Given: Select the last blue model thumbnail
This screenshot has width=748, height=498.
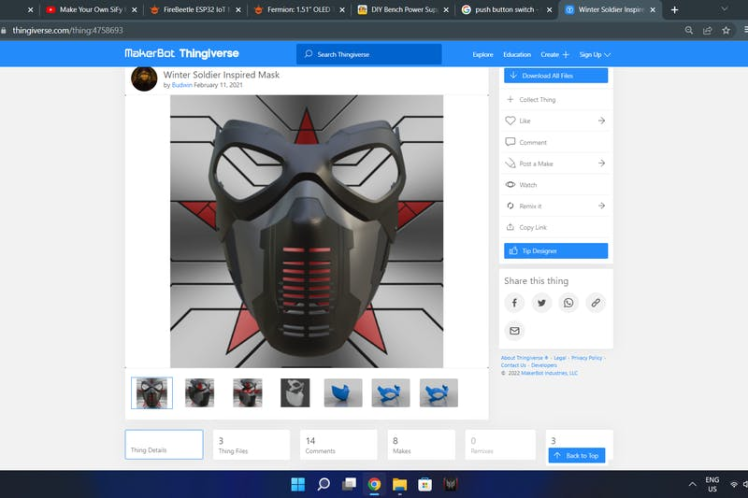Looking at the screenshot, I should [438, 393].
